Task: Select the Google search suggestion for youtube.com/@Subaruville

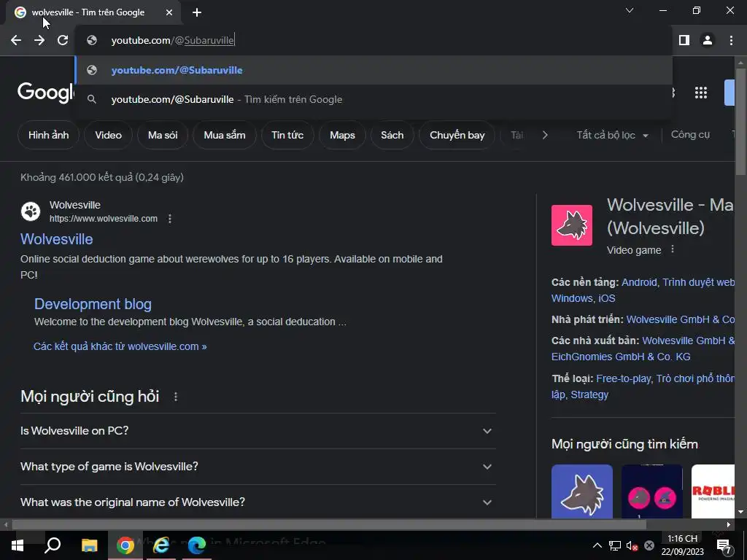Action: coord(373,99)
